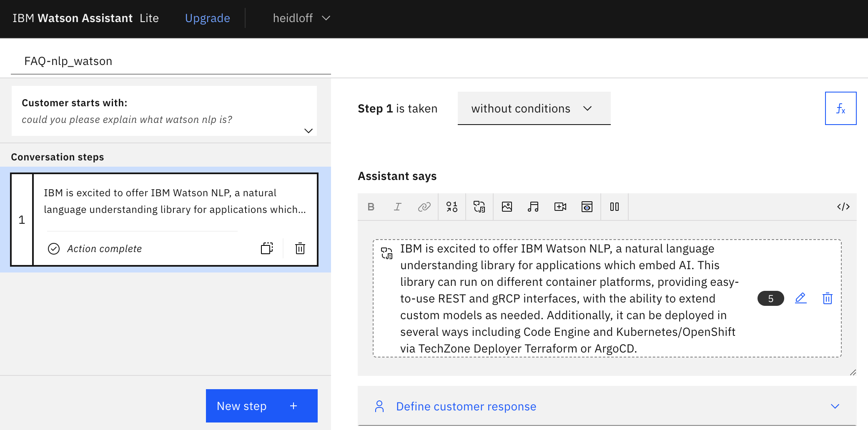Click the 'Assistant says' heading
Viewport: 868px width, 430px height.
coord(397,176)
